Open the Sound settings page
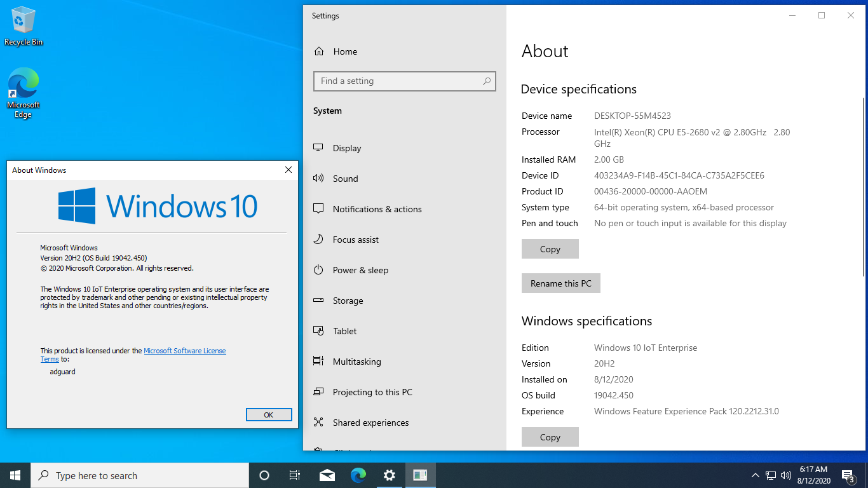The image size is (868, 488). click(405, 179)
